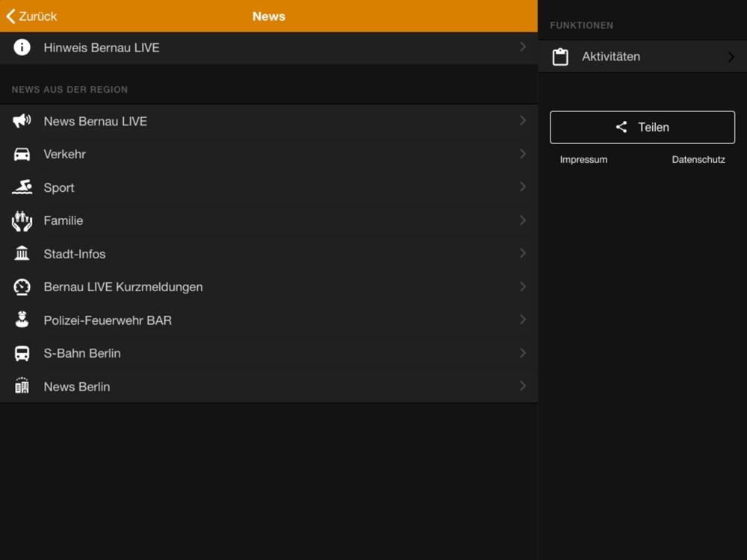Click the info icon beside Hinweis Bernau LIVE
This screenshot has height=560, width=747.
[22, 48]
